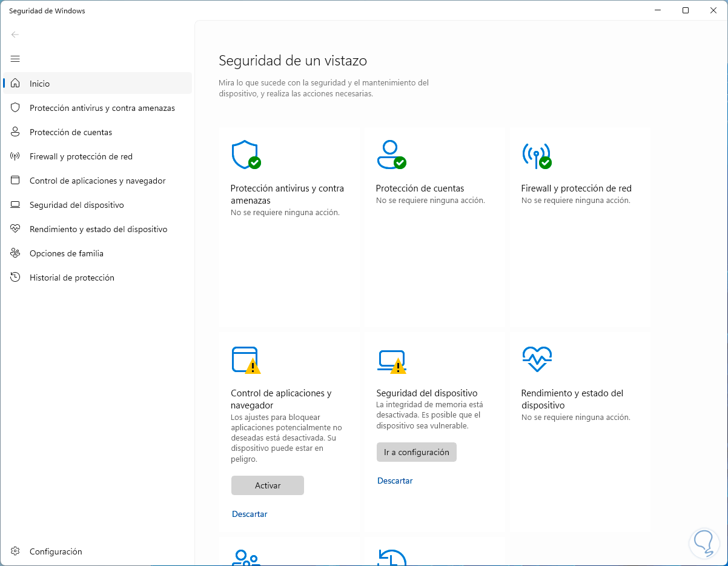Click the firewall network signal icon
Viewport: 728px width, 566px height.
(x=536, y=155)
